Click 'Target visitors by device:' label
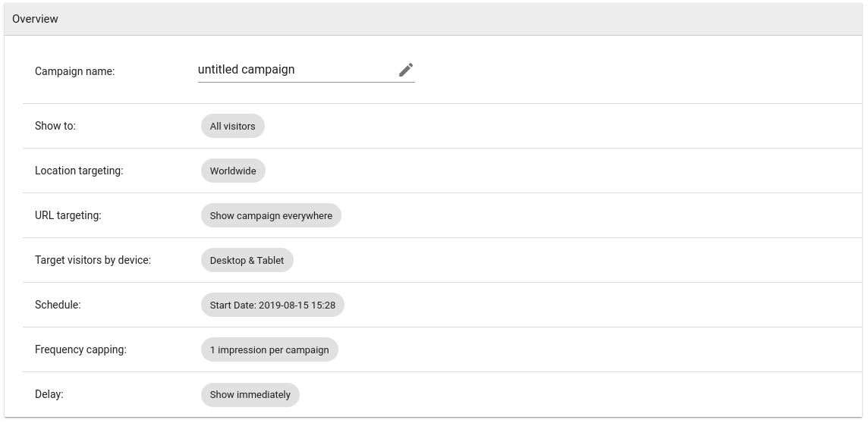 [93, 260]
